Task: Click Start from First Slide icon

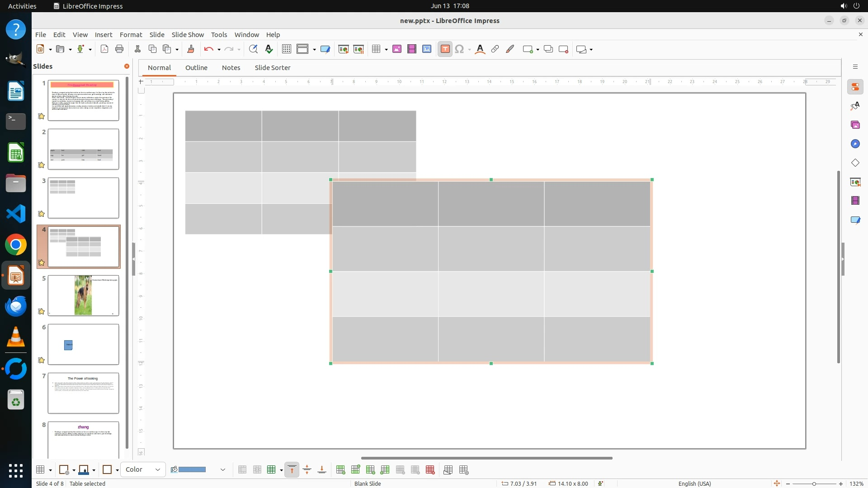Action: pyautogui.click(x=344, y=49)
